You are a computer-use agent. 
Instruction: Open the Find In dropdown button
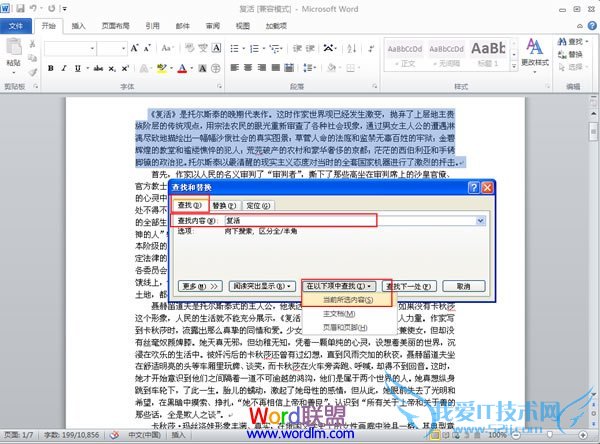coord(339,286)
